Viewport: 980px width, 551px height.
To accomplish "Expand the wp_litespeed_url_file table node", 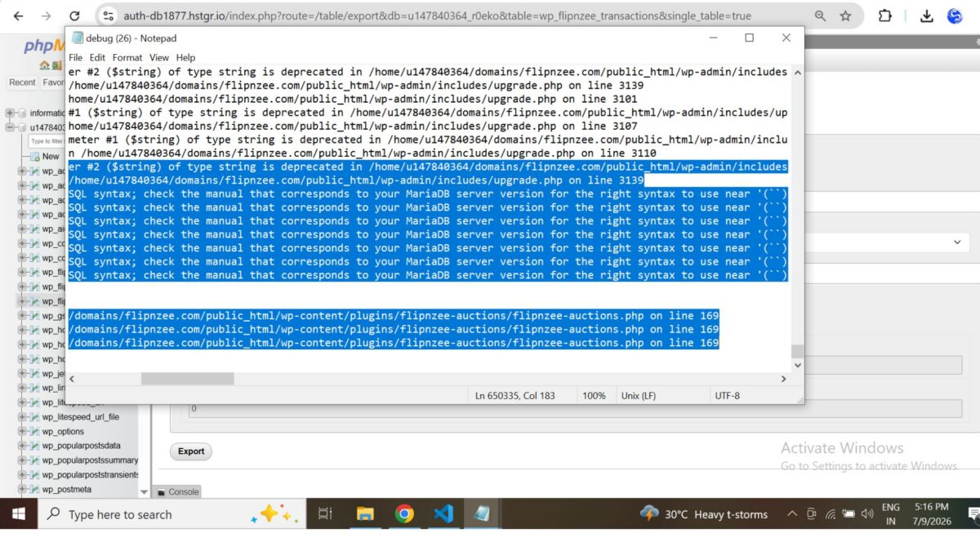I will tap(22, 417).
